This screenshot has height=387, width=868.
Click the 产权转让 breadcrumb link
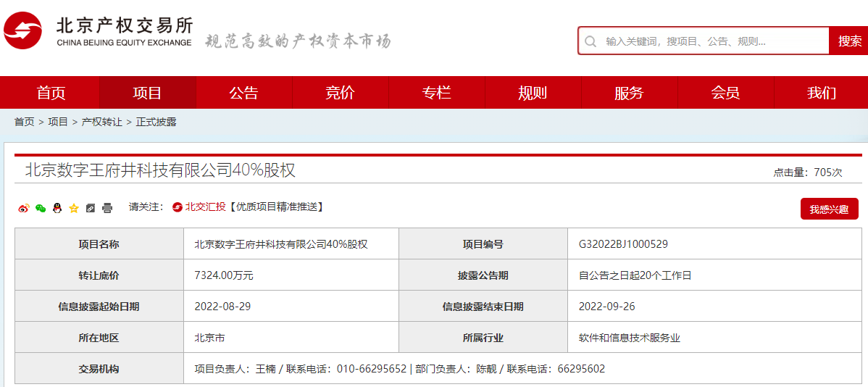point(101,122)
